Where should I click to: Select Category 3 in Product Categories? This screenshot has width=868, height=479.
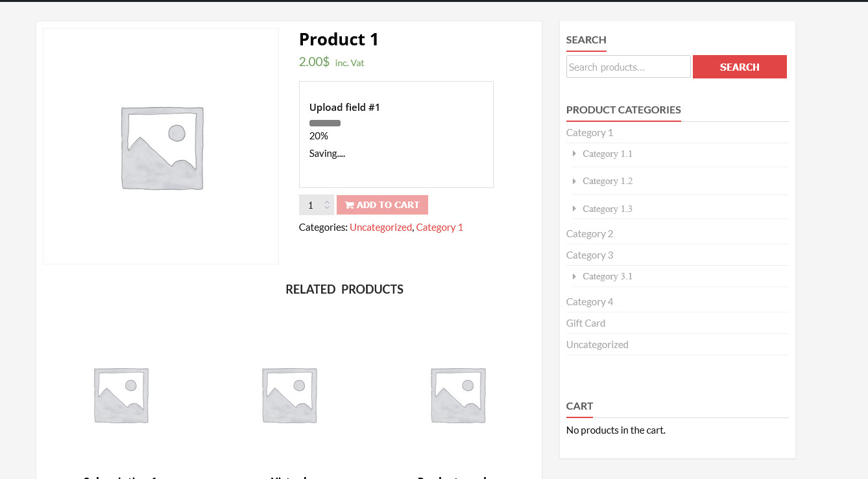pos(590,255)
